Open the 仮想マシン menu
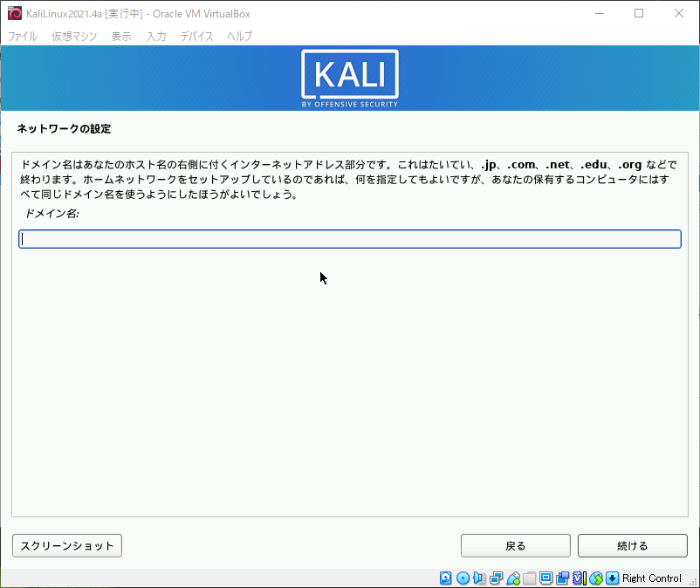The height and width of the screenshot is (588, 700). click(x=74, y=36)
